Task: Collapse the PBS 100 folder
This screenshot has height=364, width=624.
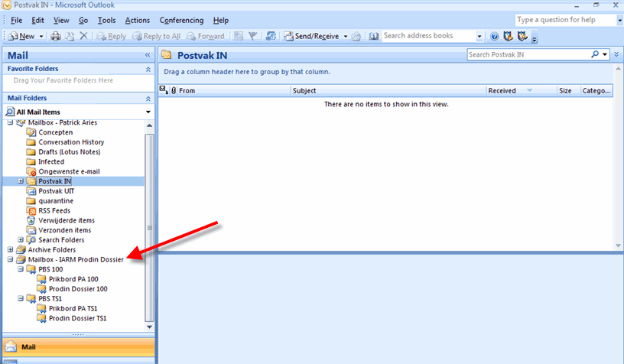Action: 21,269
